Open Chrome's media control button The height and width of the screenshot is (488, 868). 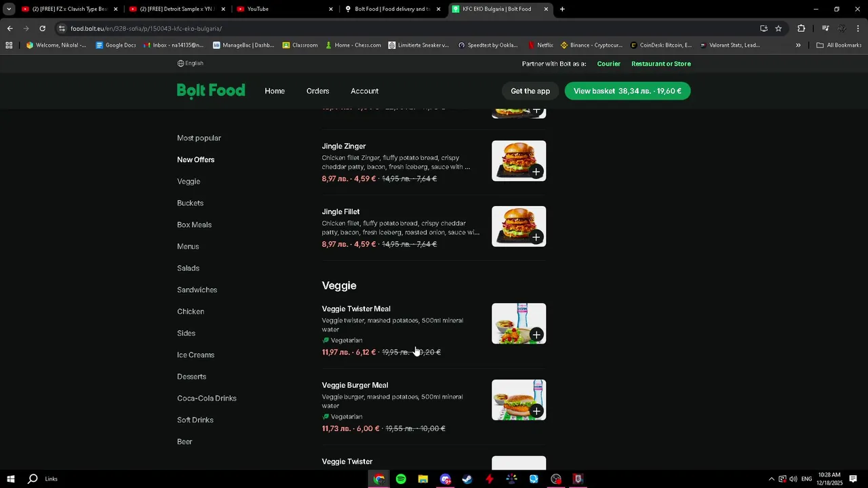point(825,28)
